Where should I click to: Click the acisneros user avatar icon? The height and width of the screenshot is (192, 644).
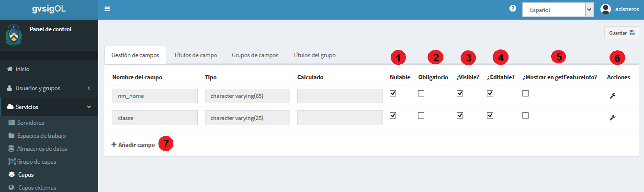click(x=606, y=9)
